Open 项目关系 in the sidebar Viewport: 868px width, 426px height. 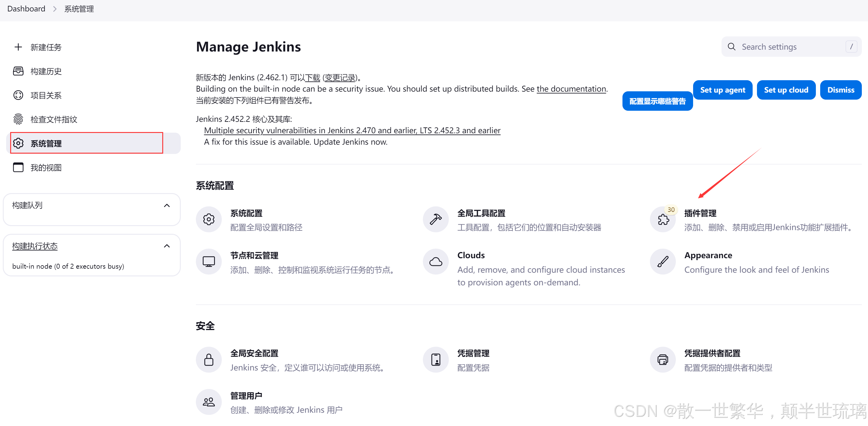coord(93,95)
